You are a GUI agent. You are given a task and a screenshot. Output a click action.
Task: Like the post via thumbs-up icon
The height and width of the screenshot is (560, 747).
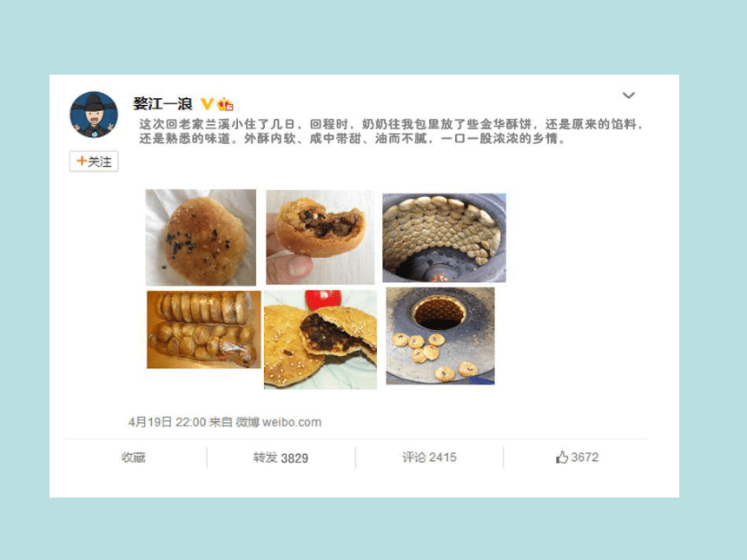point(562,458)
